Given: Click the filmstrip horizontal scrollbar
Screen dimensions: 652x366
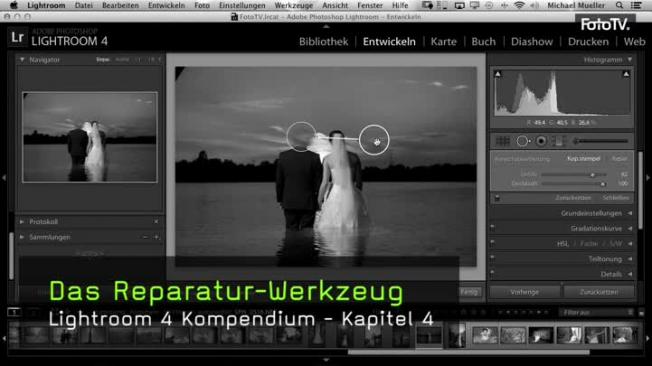Looking at the screenshot, I should click(x=468, y=352).
